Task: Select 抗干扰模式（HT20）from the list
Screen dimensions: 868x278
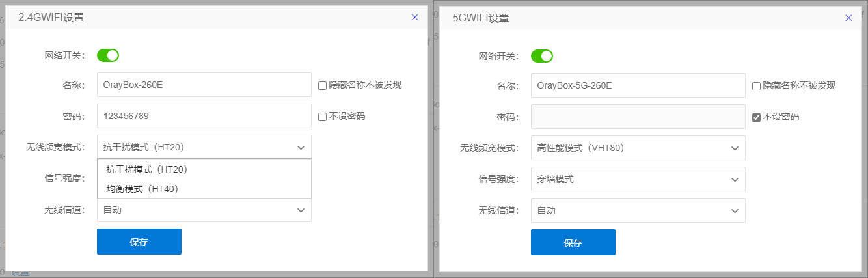Action: coord(147,169)
